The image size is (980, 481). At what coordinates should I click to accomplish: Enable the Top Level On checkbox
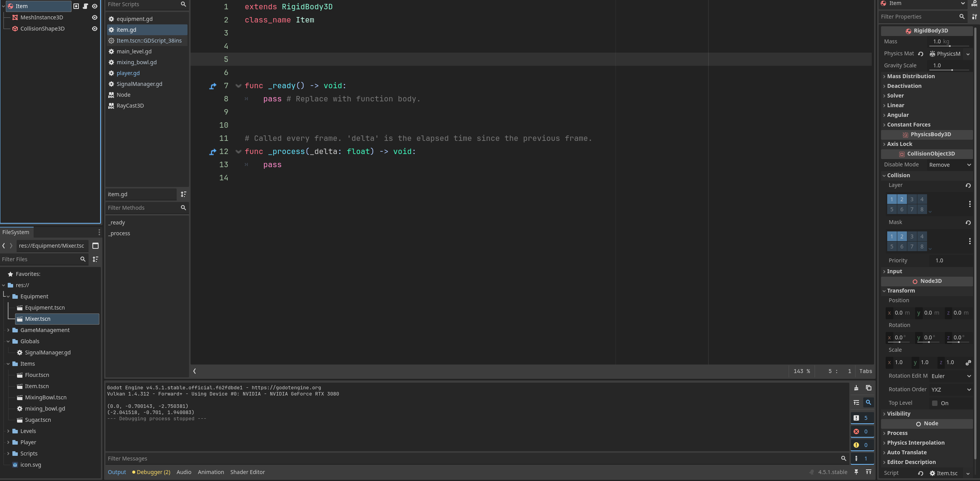coord(935,403)
